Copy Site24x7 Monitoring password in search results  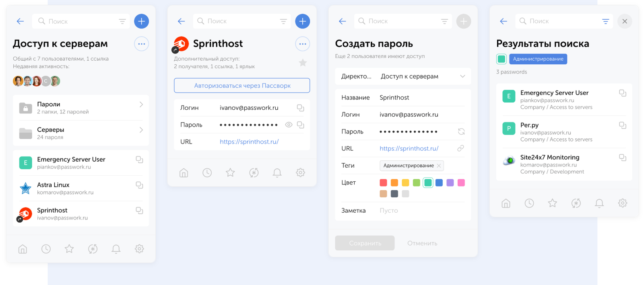(622, 157)
